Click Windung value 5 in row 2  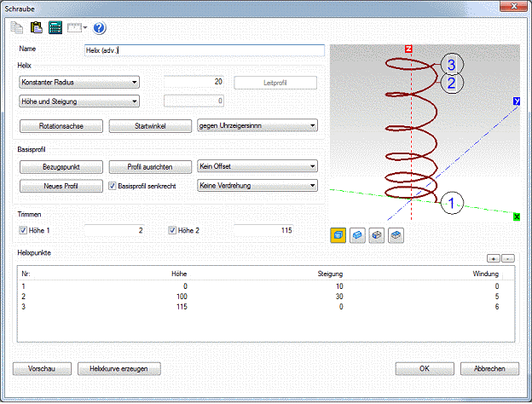click(x=497, y=297)
